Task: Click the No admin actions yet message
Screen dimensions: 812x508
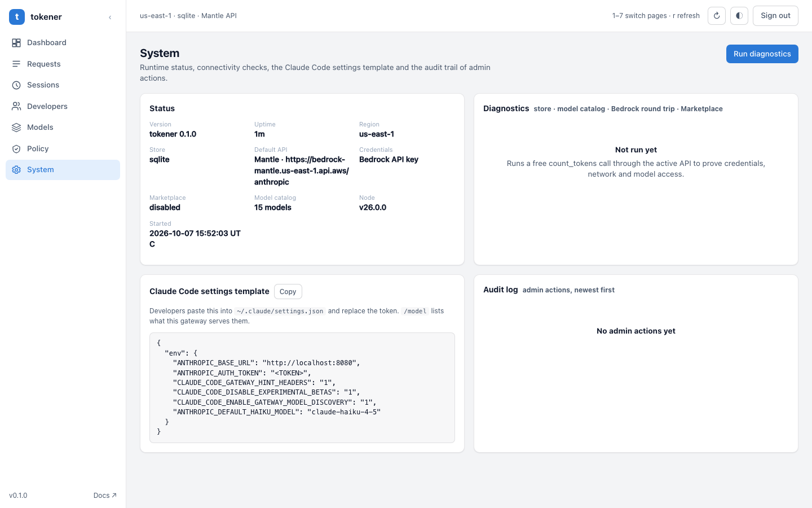Action: [x=636, y=331]
